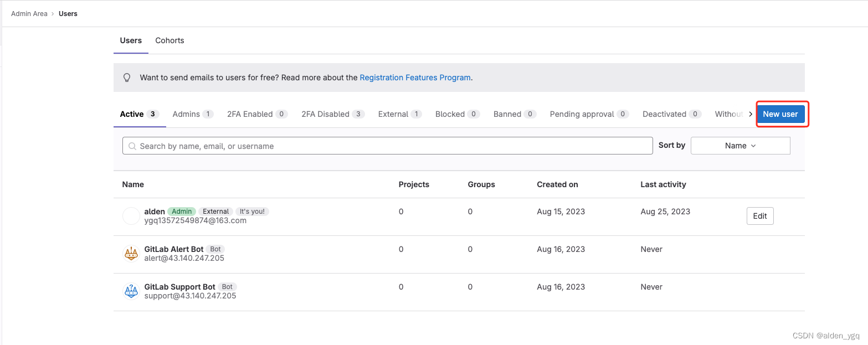
Task: Click GitLab Alert Bot avatar icon
Action: 131,254
